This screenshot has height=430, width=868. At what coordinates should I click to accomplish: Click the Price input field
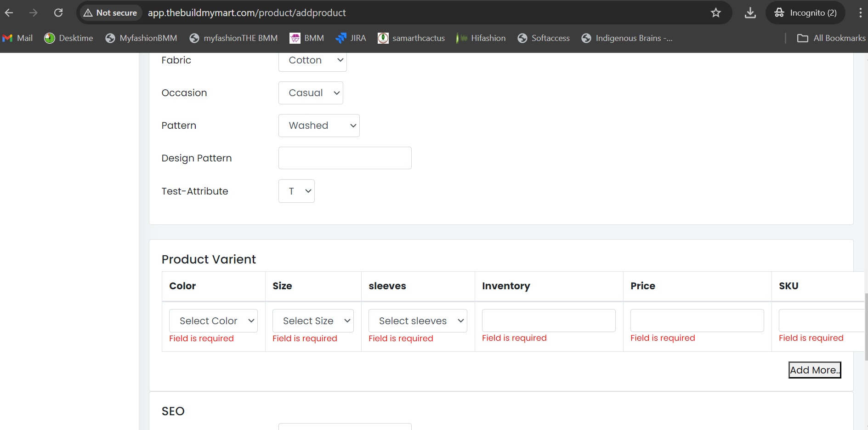click(697, 321)
